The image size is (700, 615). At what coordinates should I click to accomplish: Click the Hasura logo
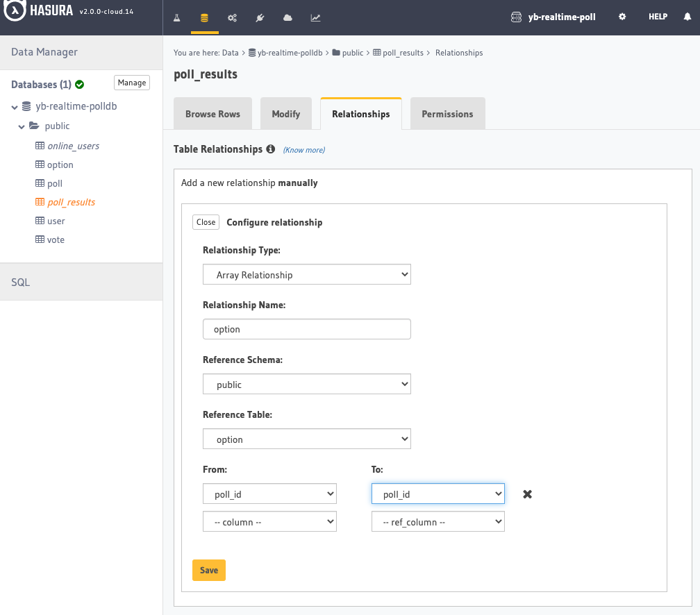pos(15,11)
